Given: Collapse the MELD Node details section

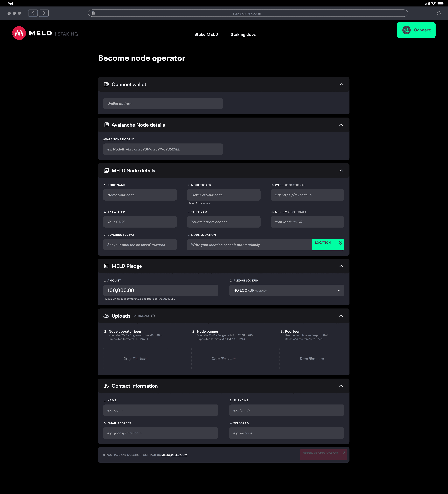Looking at the screenshot, I should click(x=341, y=171).
